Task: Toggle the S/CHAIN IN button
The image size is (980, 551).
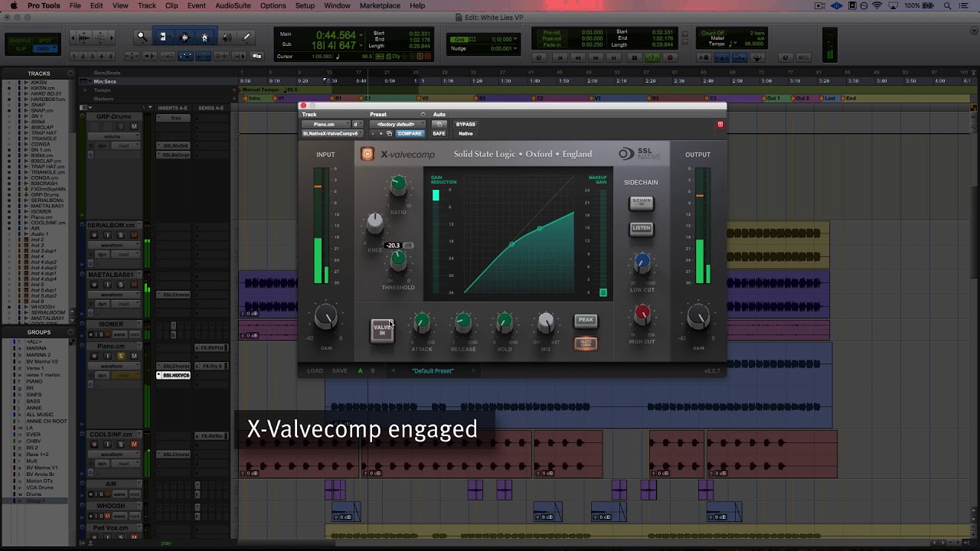Action: click(x=642, y=203)
